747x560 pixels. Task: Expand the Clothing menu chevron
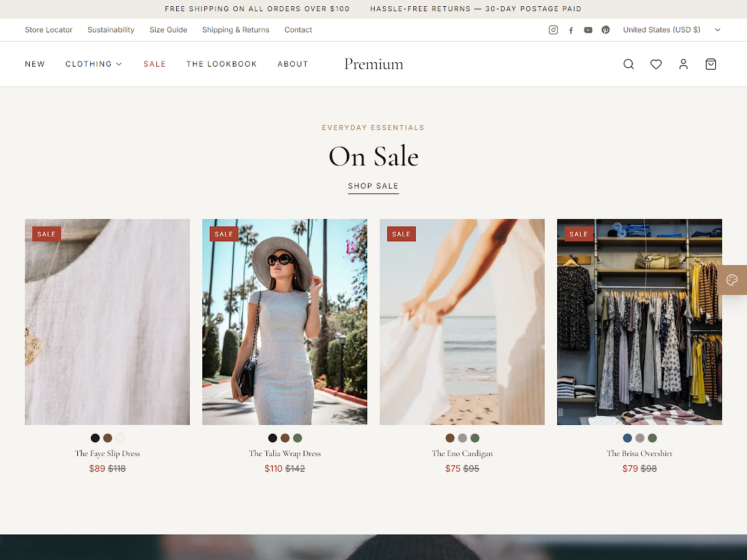coord(119,64)
